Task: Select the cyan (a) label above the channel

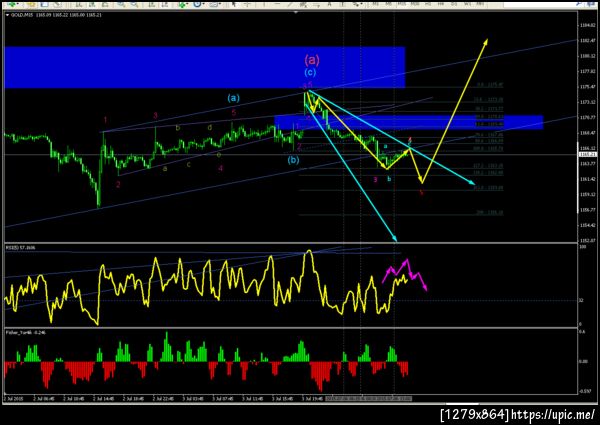Action: [233, 98]
